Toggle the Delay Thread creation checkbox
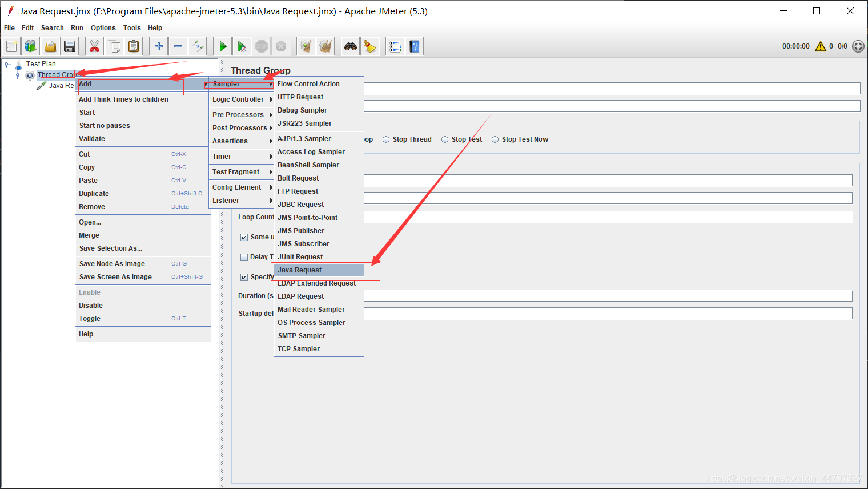The width and height of the screenshot is (868, 489). click(244, 257)
